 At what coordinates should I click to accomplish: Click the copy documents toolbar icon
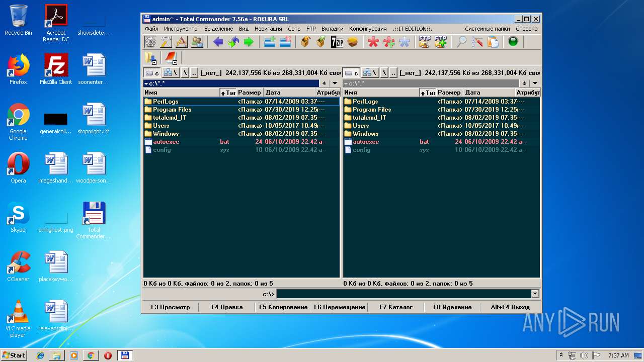tap(493, 42)
